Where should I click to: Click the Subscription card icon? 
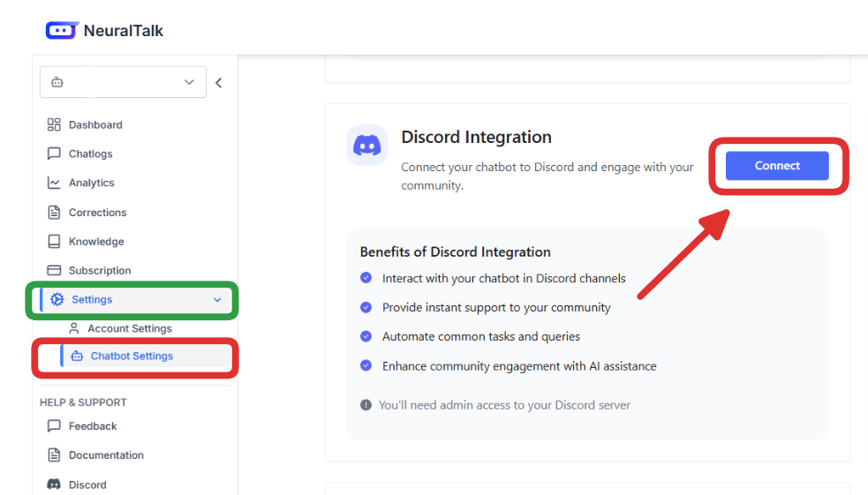coord(54,270)
